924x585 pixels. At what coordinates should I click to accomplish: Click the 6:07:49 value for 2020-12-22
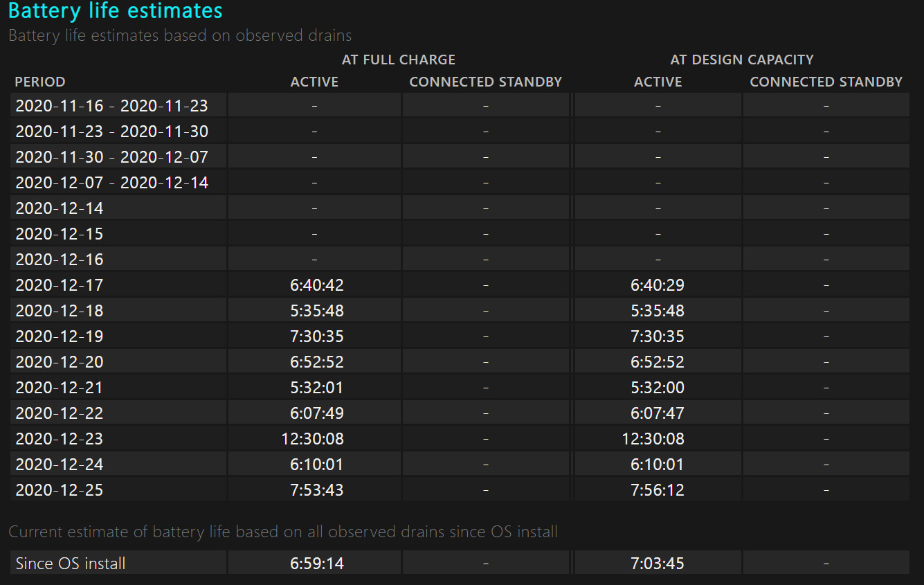[x=317, y=413]
